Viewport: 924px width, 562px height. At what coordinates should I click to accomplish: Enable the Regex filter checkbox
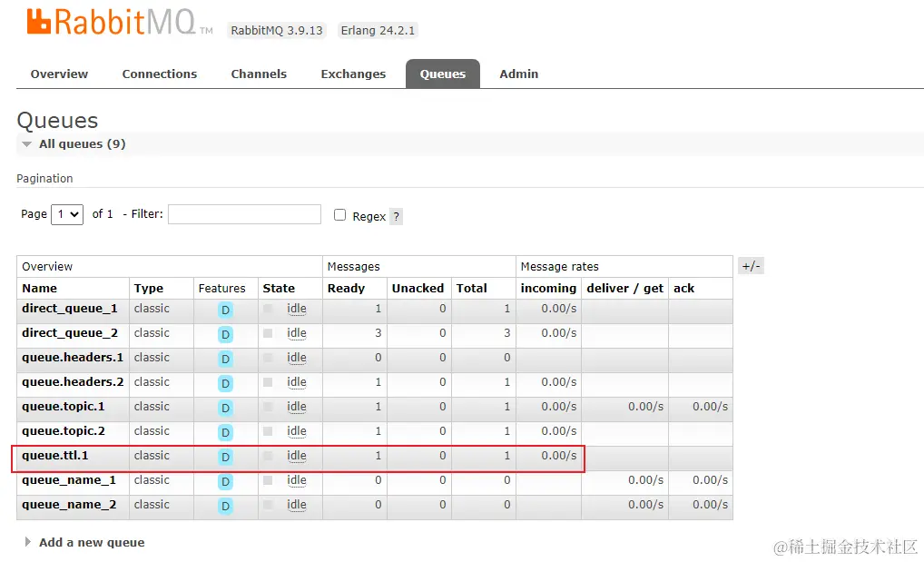click(x=339, y=214)
